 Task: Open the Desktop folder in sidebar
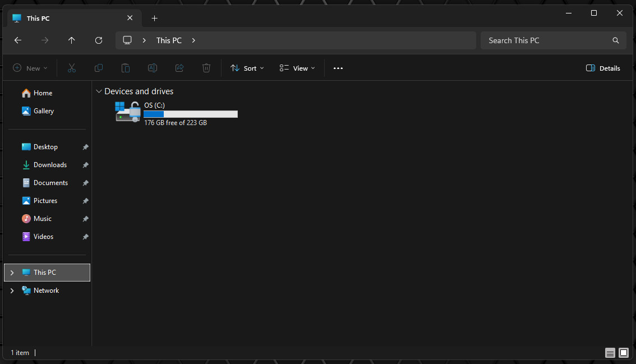[x=45, y=147]
